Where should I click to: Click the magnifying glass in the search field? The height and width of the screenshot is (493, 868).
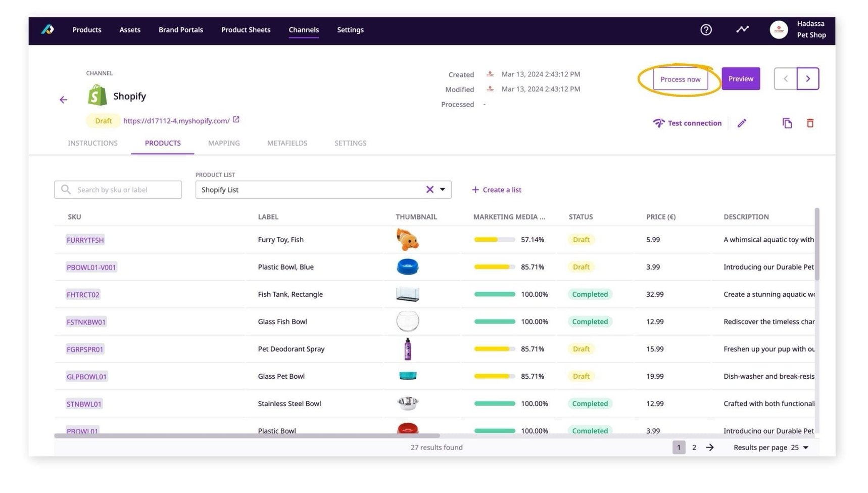tap(66, 189)
